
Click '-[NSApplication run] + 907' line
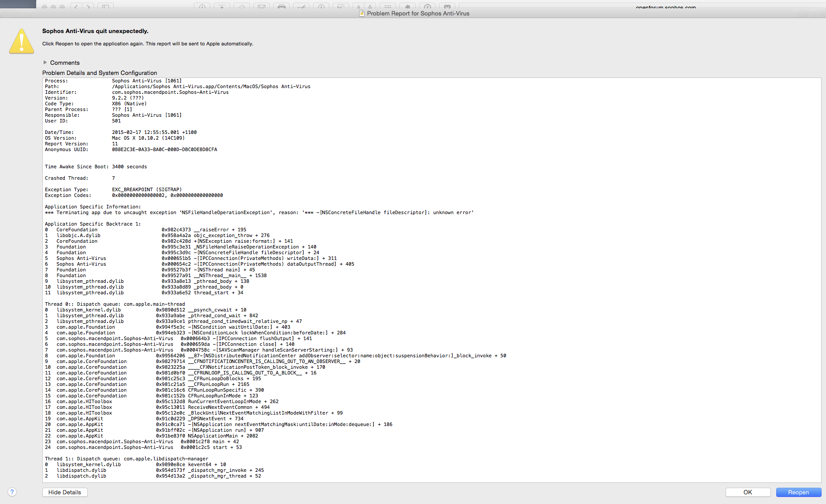click(x=154, y=430)
